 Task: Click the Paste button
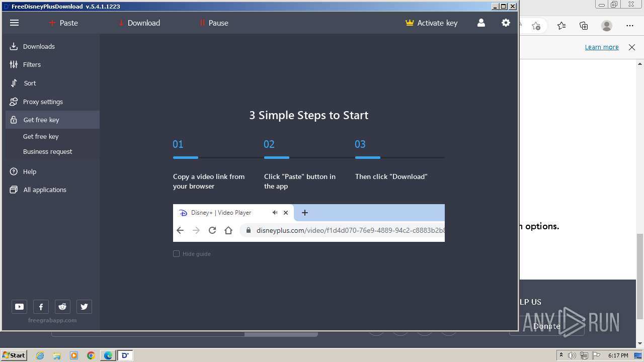[x=63, y=23]
